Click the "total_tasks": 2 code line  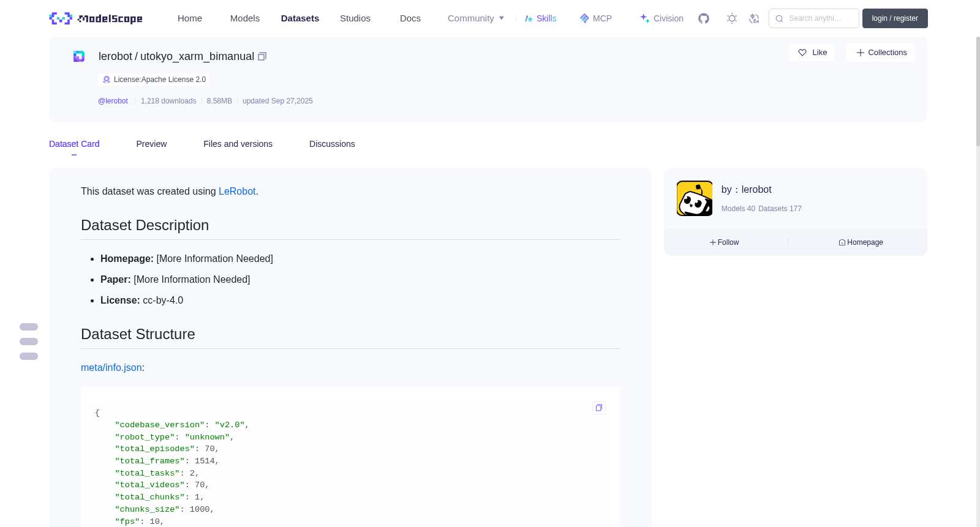[x=157, y=473]
